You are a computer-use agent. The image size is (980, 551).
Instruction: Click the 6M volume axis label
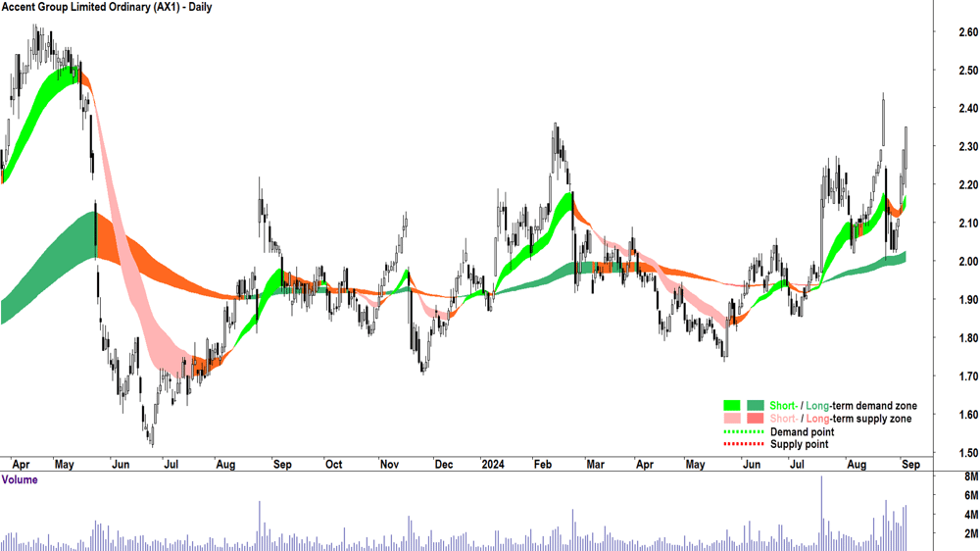click(970, 495)
